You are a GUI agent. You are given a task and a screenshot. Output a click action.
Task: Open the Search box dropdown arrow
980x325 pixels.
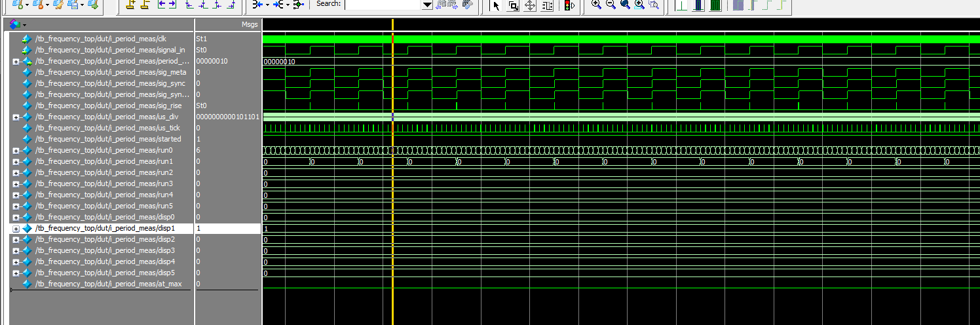426,5
